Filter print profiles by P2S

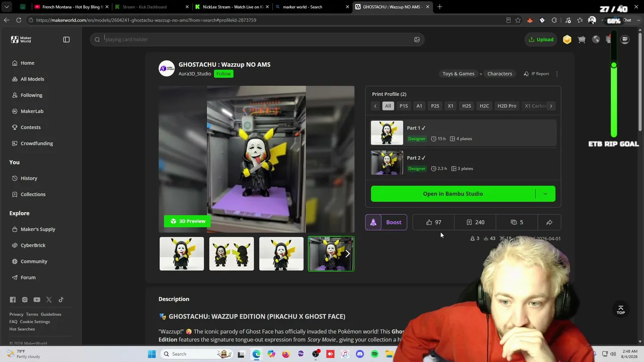435,106
